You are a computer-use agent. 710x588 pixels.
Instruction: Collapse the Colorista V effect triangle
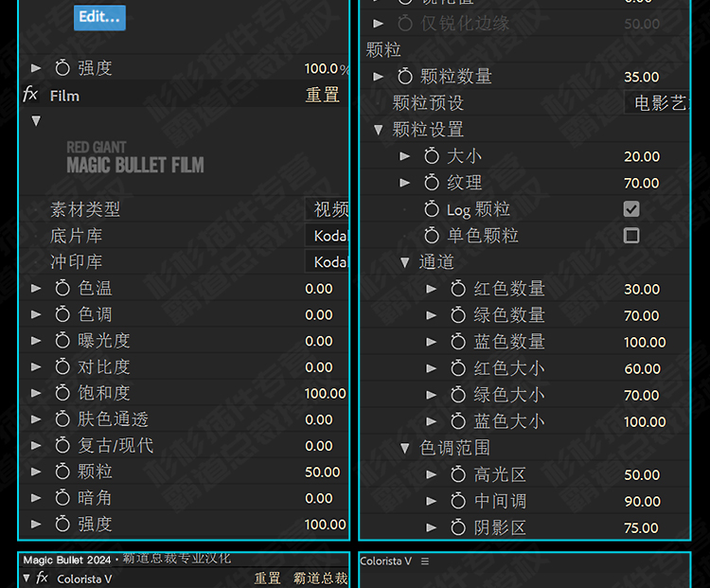(27, 579)
